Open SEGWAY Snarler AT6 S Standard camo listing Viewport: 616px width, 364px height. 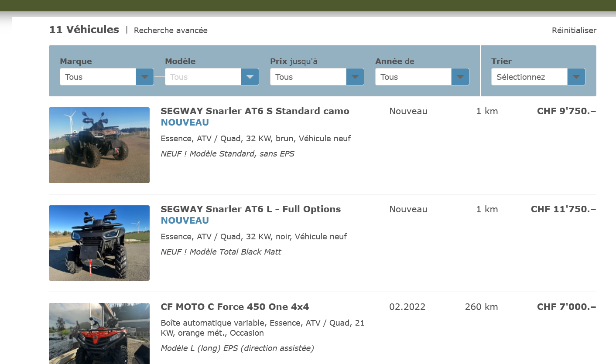(x=255, y=111)
